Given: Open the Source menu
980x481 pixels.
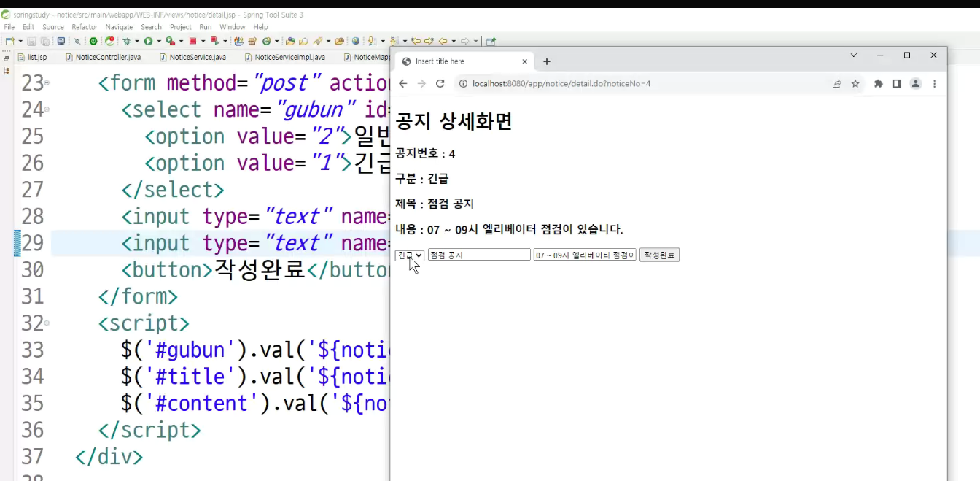Looking at the screenshot, I should (53, 27).
